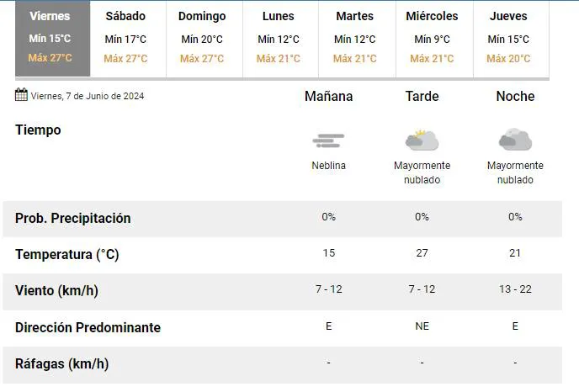Click the Noche column header
This screenshot has height=392, width=579.
click(x=515, y=97)
